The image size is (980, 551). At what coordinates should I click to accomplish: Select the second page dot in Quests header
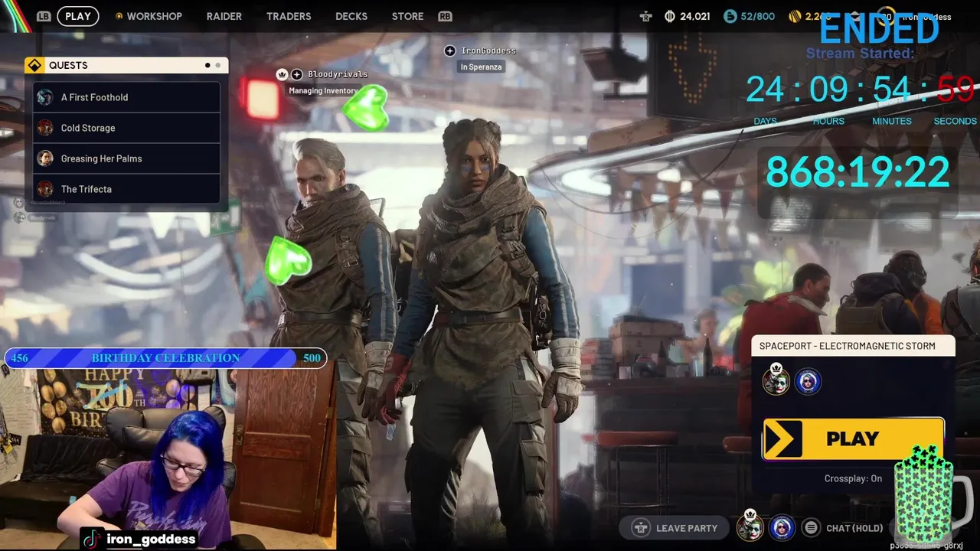[x=217, y=65]
